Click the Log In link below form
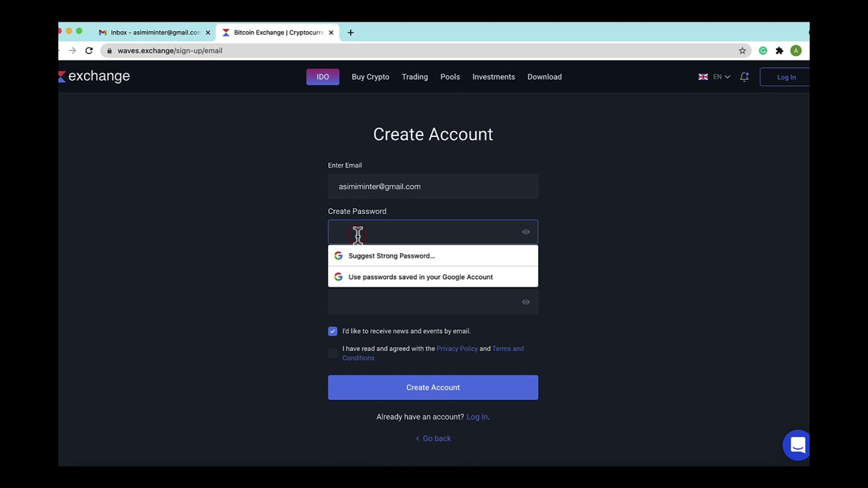This screenshot has width=868, height=488. tap(477, 417)
